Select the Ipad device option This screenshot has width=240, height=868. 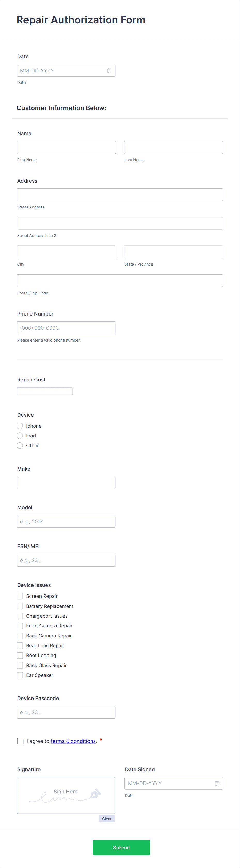click(x=20, y=435)
